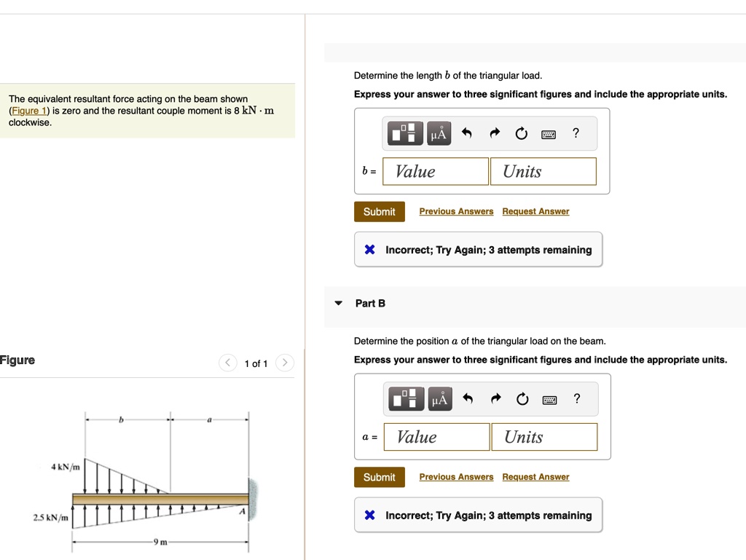Open keyboard shortcuts for a answer
The image size is (746, 560).
[x=549, y=398]
